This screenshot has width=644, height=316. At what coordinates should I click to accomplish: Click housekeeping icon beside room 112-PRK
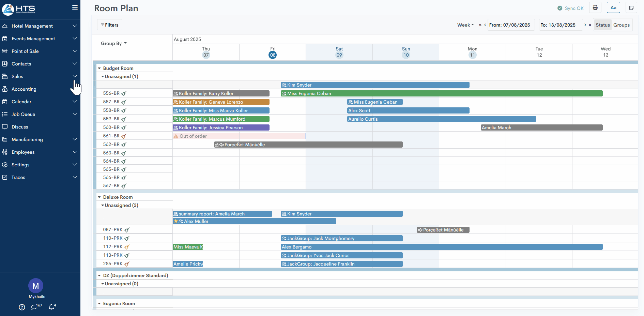(127, 247)
